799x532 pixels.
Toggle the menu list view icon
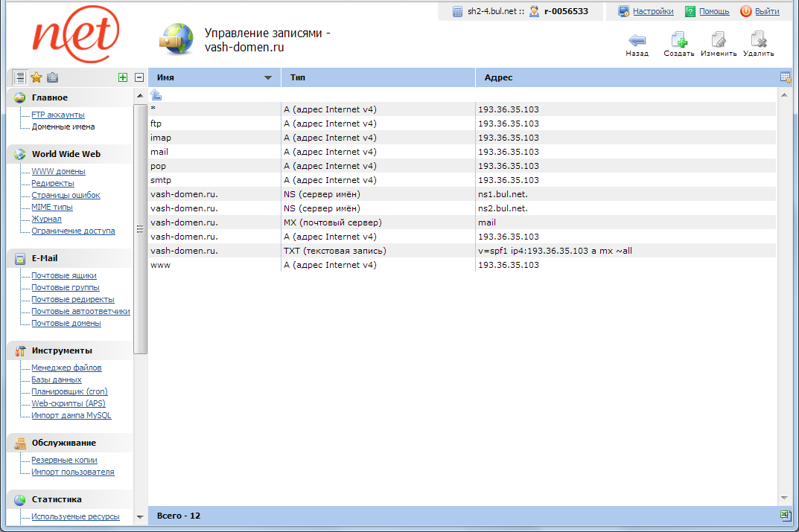19,77
